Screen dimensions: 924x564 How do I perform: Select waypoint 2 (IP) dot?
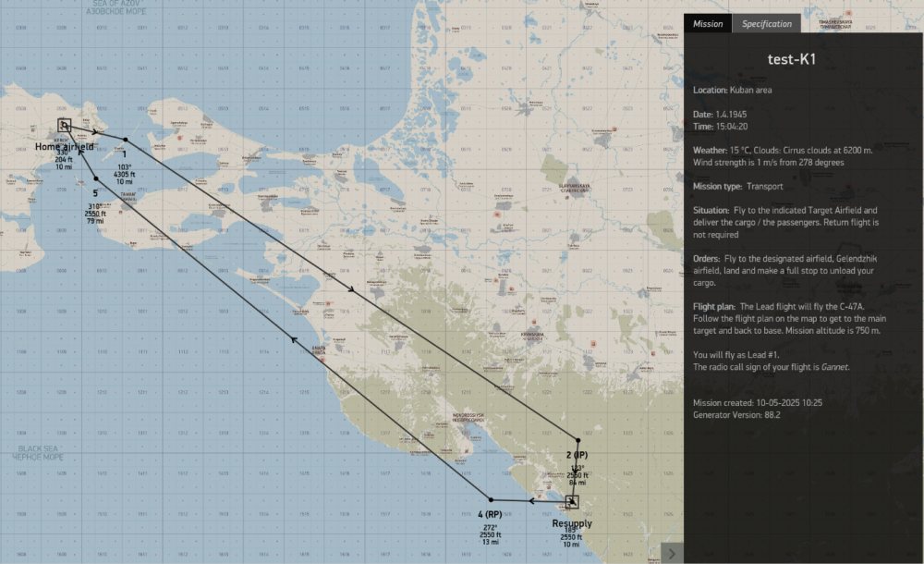[577, 440]
